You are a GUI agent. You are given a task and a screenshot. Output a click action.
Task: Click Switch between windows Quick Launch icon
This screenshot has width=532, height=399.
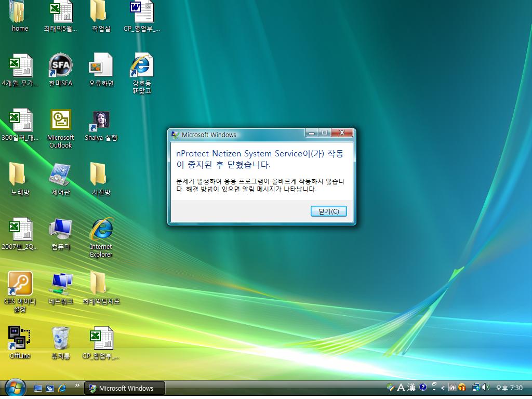(x=50, y=388)
